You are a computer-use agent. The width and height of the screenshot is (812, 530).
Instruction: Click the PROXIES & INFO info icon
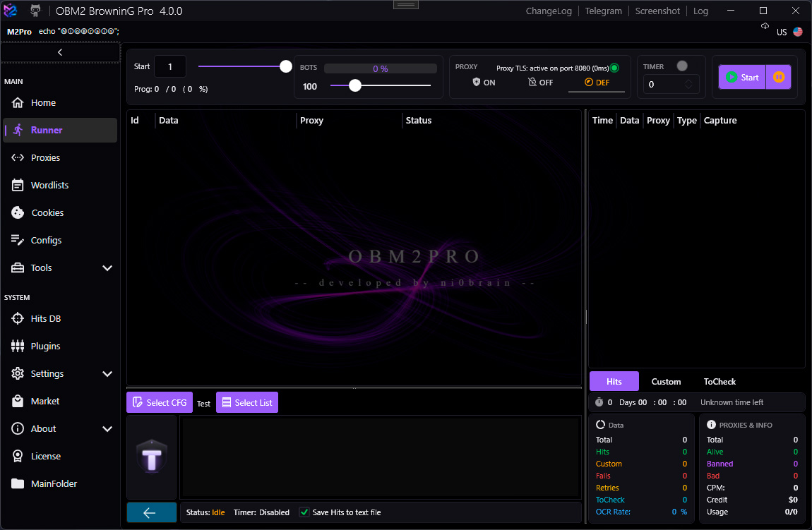[x=712, y=424]
